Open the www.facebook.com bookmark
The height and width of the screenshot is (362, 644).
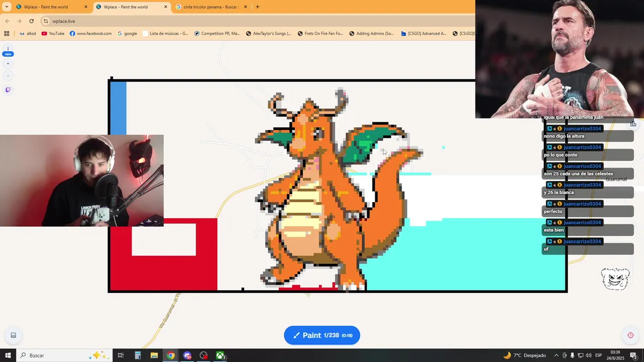point(91,34)
